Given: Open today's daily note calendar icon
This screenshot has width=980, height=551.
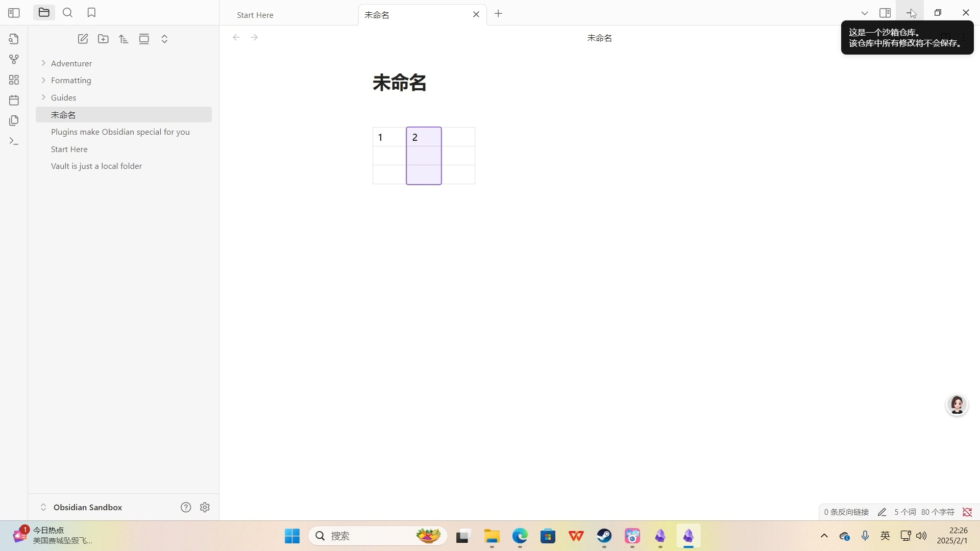Looking at the screenshot, I should 14,100.
